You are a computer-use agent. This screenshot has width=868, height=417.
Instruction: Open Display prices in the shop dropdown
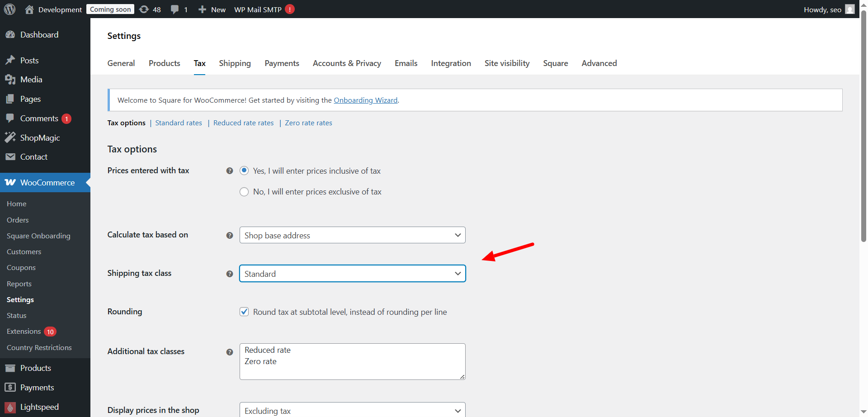click(x=353, y=410)
